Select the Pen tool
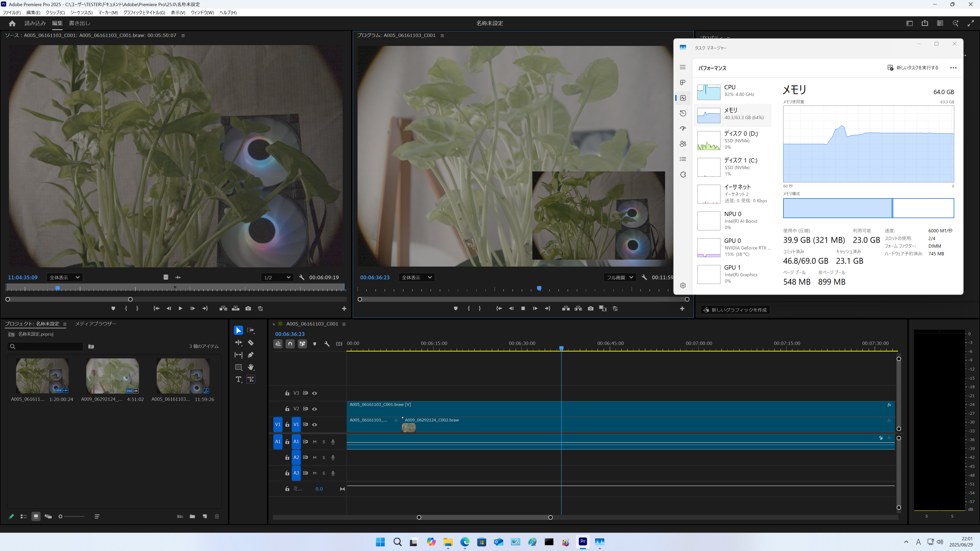The height and width of the screenshot is (551, 980). (x=251, y=355)
